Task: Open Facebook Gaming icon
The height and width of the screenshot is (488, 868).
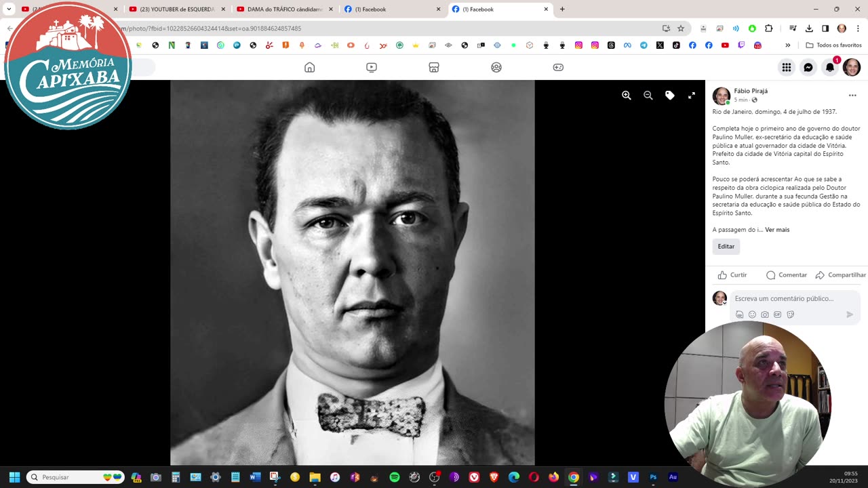Action: 558,67
